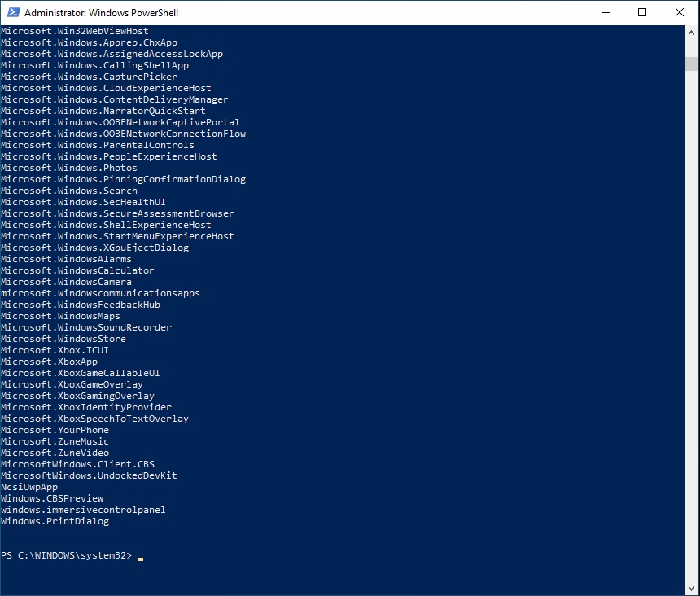Click the Windows.CBSPreview line
Image resolution: width=700 pixels, height=596 pixels.
(x=52, y=498)
